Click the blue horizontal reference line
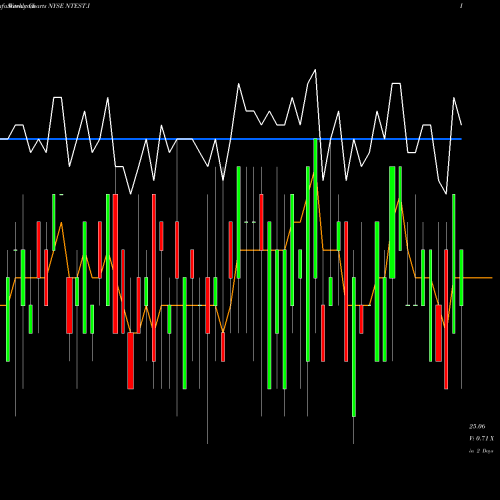Image resolution: width=500 pixels, height=500 pixels. (x=231, y=139)
